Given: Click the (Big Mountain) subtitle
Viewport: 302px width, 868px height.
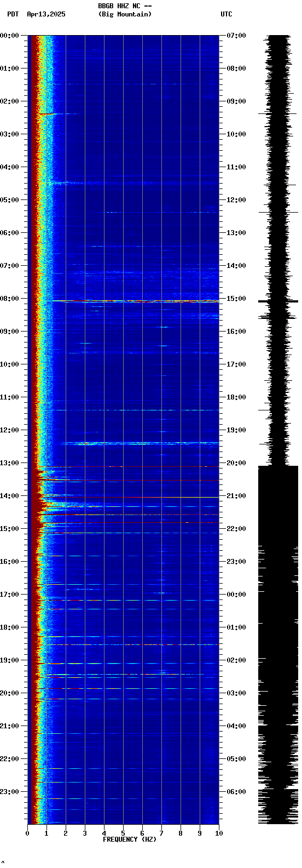Looking at the screenshot, I should tap(125, 14).
